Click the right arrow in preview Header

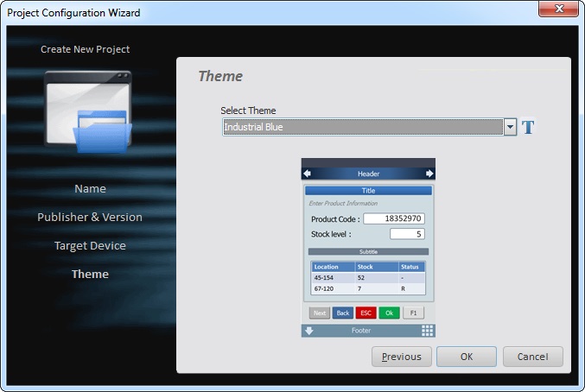click(x=429, y=174)
